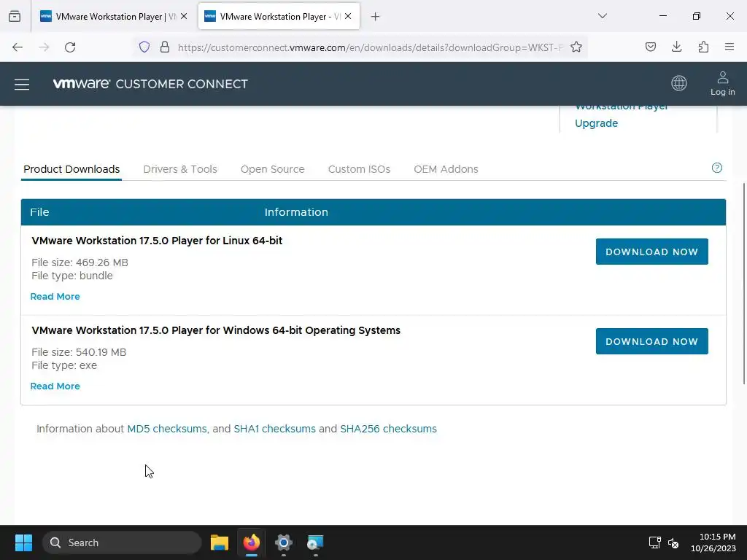Click the globe language selector icon
This screenshot has width=747, height=560.
[x=679, y=83]
